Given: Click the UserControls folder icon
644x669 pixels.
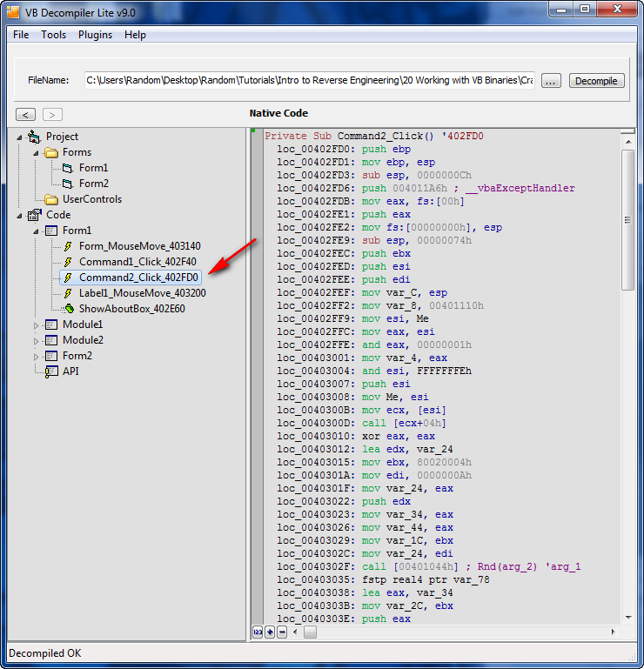Looking at the screenshot, I should (x=51, y=199).
